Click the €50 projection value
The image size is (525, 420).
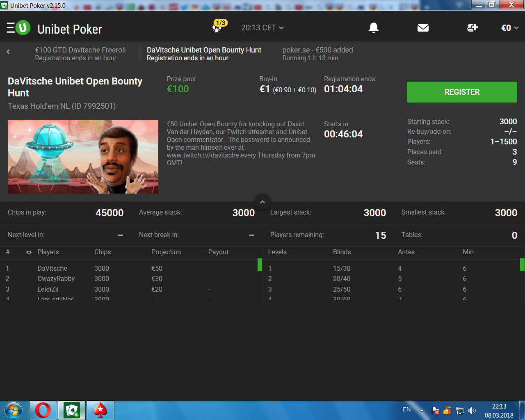[x=157, y=268]
